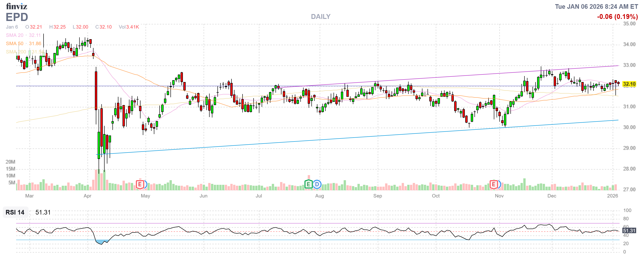Select the Sep label on time axis
This screenshot has height=259, width=644.
coord(378,196)
